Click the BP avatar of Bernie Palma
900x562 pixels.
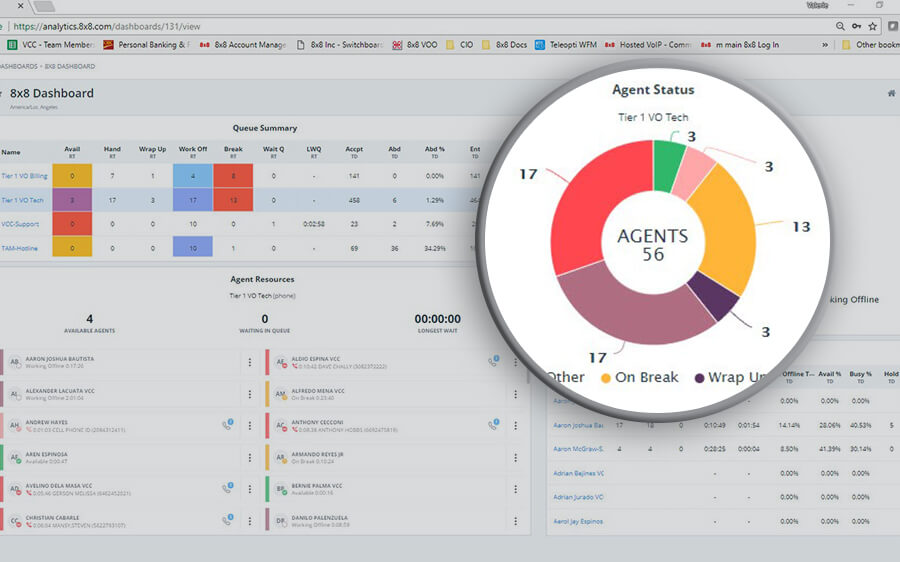pyautogui.click(x=281, y=489)
